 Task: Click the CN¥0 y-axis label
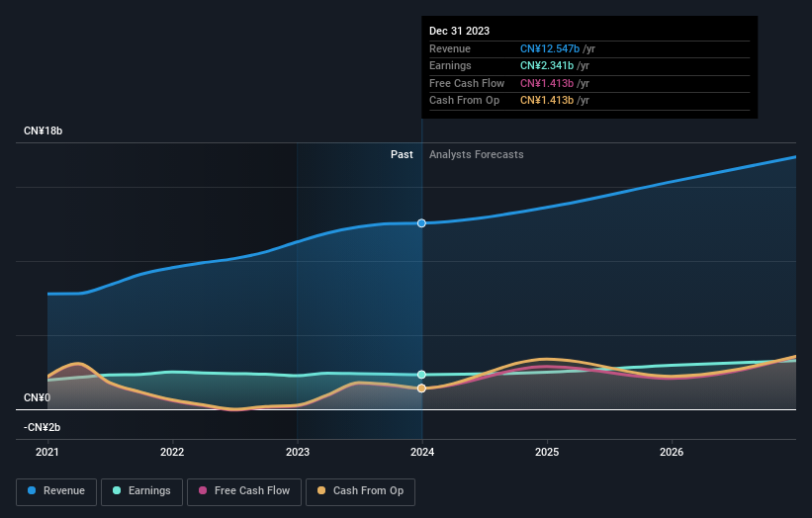(x=38, y=397)
